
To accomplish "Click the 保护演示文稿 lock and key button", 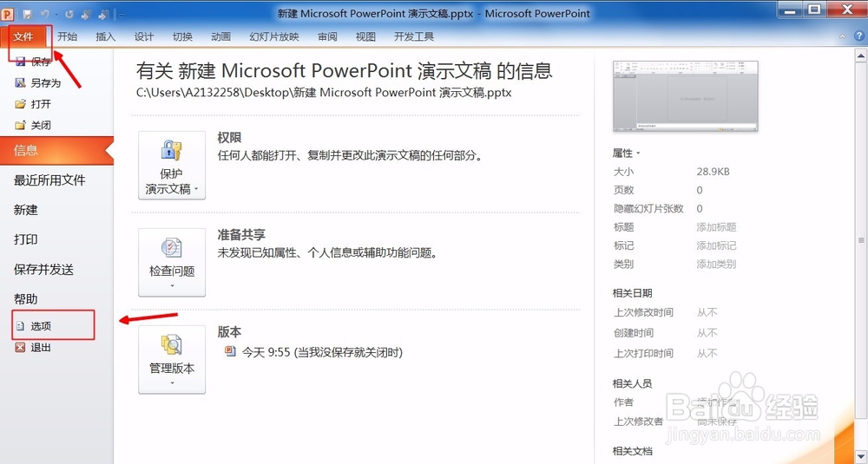I will [x=172, y=165].
